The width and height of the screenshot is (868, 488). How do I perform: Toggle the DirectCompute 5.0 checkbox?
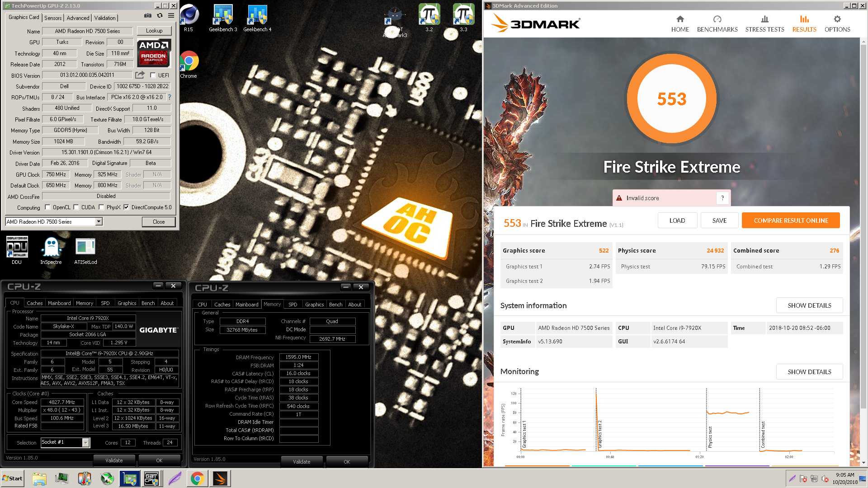[126, 207]
